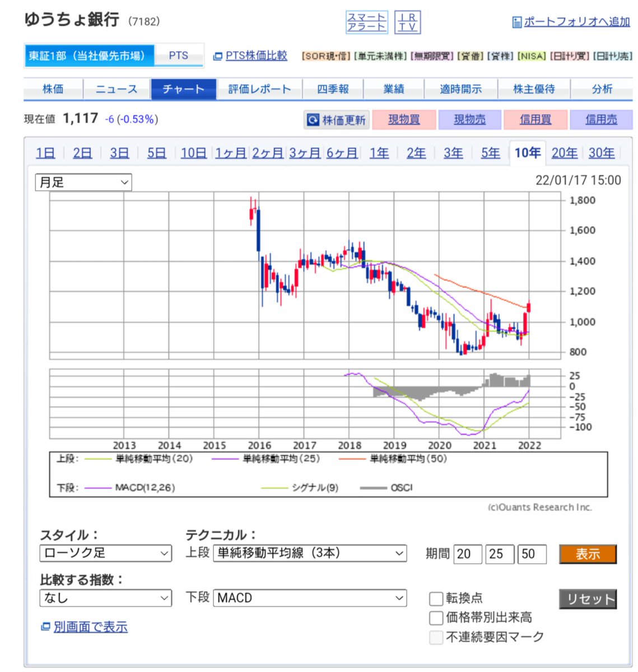
Task: Open the 評価レポート tab
Action: click(259, 89)
